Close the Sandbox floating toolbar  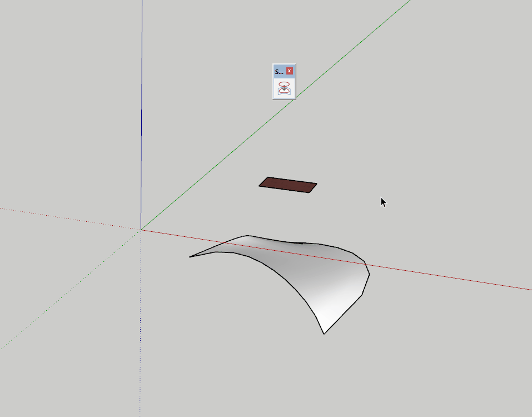[x=290, y=71]
